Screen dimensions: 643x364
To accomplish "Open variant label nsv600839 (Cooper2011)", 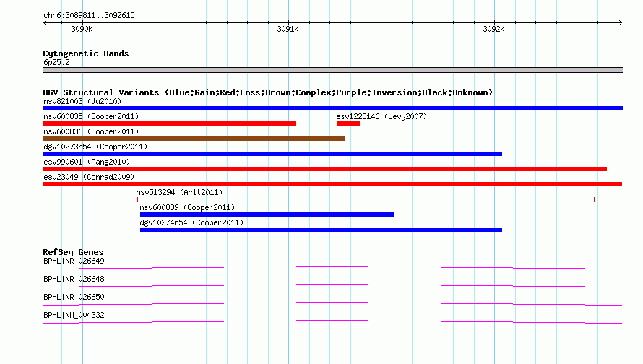I will [x=187, y=207].
